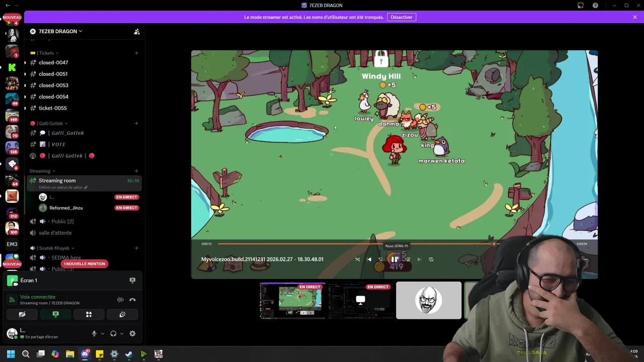The height and width of the screenshot is (362, 644).
Task: Open File Explorer from taskbar
Action: pos(70,354)
